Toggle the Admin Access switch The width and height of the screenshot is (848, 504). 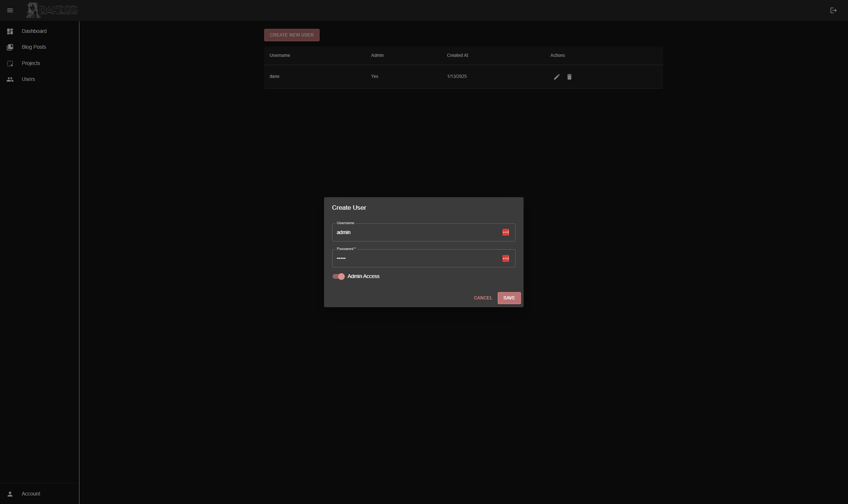tap(338, 277)
